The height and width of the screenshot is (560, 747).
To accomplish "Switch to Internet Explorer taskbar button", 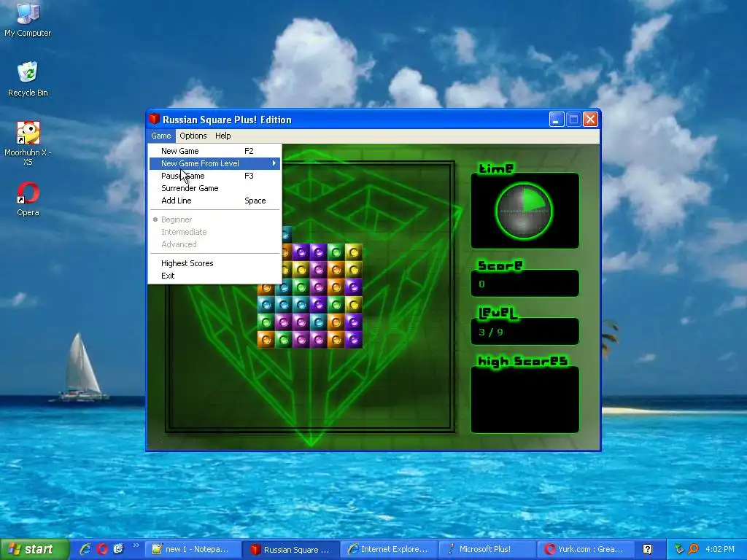I will [388, 549].
